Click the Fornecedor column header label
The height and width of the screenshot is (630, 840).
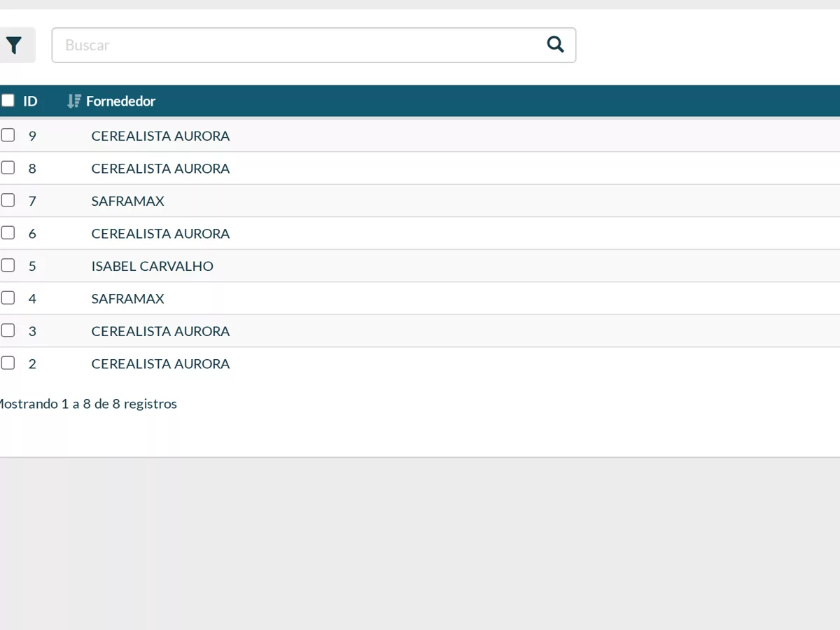(121, 101)
